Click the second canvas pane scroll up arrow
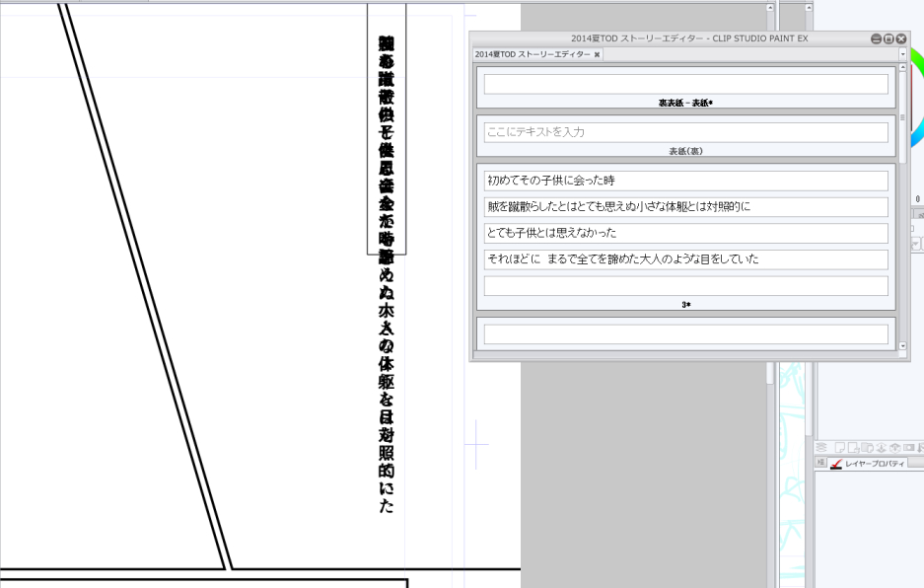This screenshot has height=588, width=924. (x=809, y=8)
